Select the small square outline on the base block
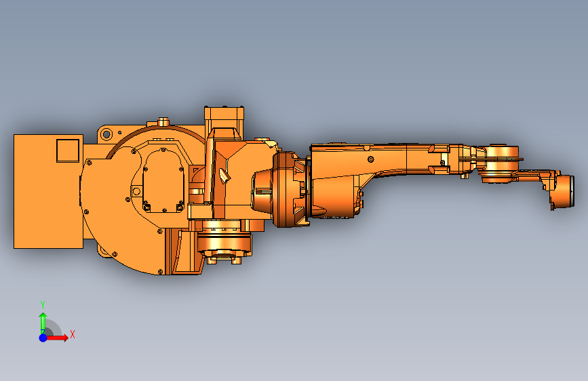588x381 pixels. (x=68, y=151)
